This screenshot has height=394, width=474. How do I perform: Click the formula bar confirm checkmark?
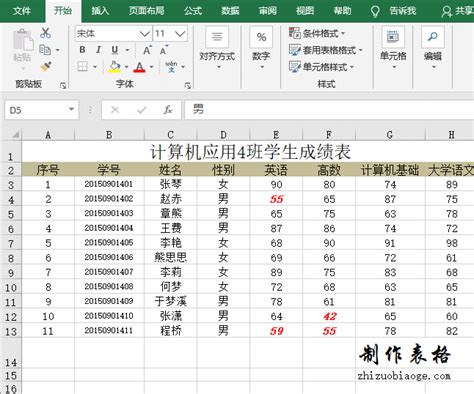click(x=142, y=110)
